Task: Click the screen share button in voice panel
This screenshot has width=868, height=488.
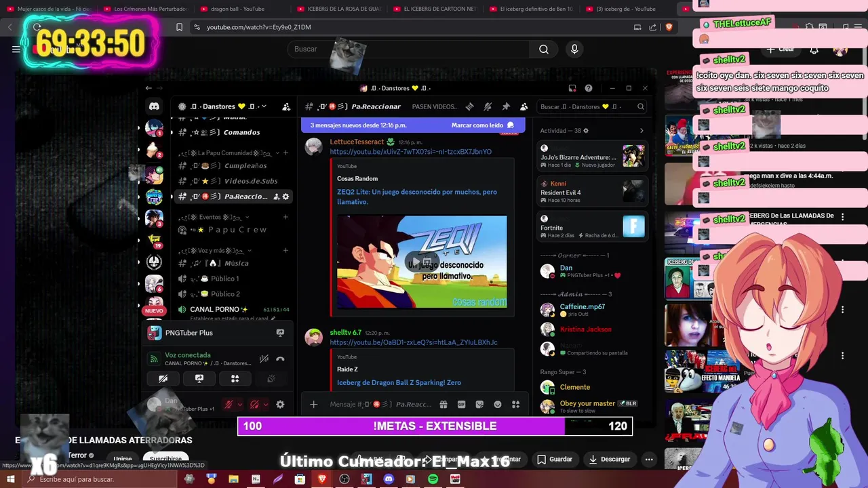Action: coord(199,379)
